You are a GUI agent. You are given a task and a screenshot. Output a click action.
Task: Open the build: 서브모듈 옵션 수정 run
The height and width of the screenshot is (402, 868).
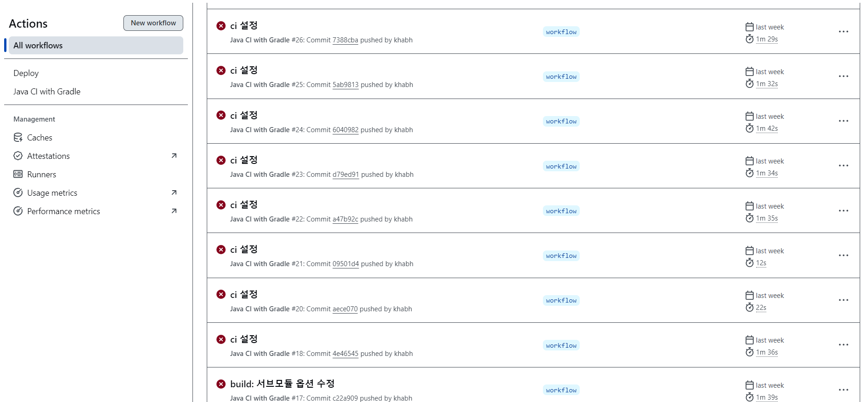(x=282, y=384)
